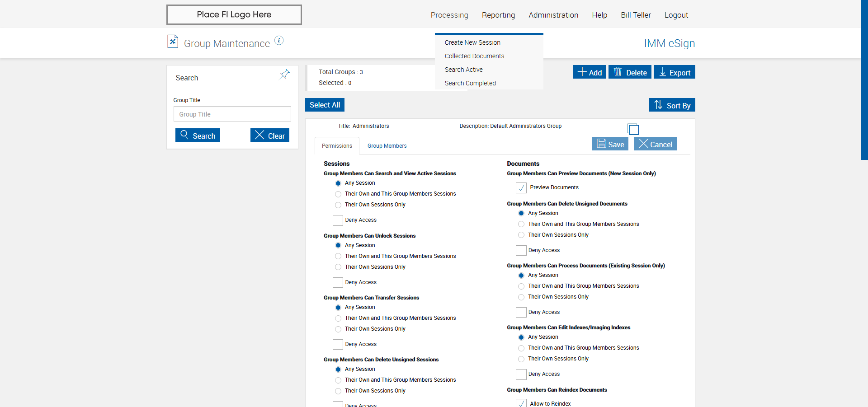Check Deny Access under Search and View Active Sessions
Image resolution: width=868 pixels, height=407 pixels.
[x=338, y=220]
